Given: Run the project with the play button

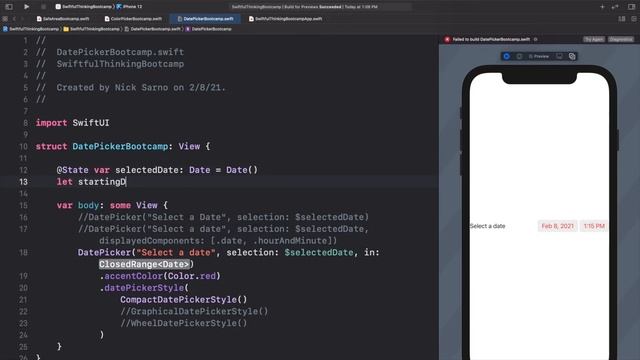Looking at the screenshot, I should pos(26,7).
